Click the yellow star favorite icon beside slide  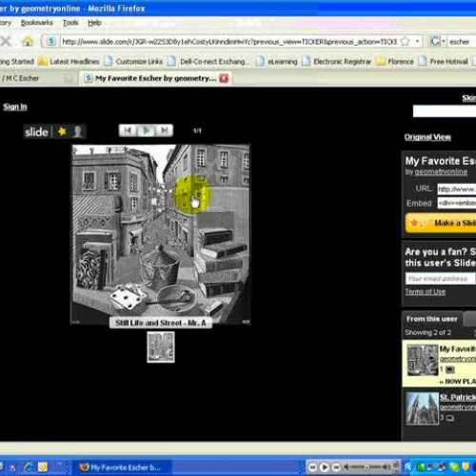(62, 131)
